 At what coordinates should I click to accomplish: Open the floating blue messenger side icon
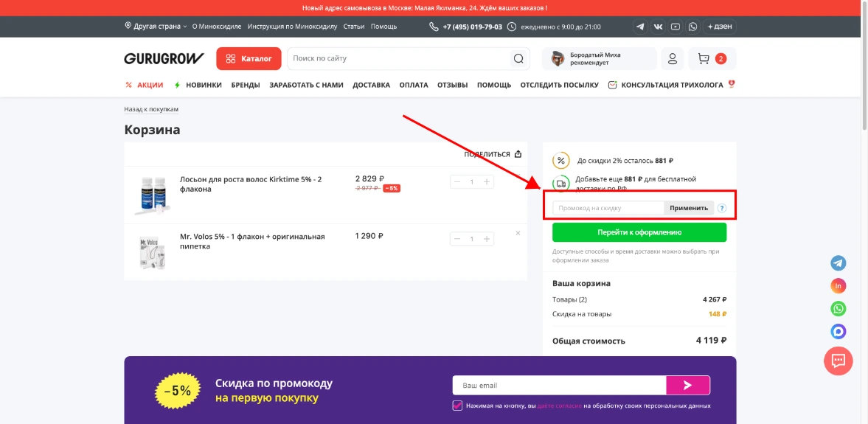tap(838, 331)
